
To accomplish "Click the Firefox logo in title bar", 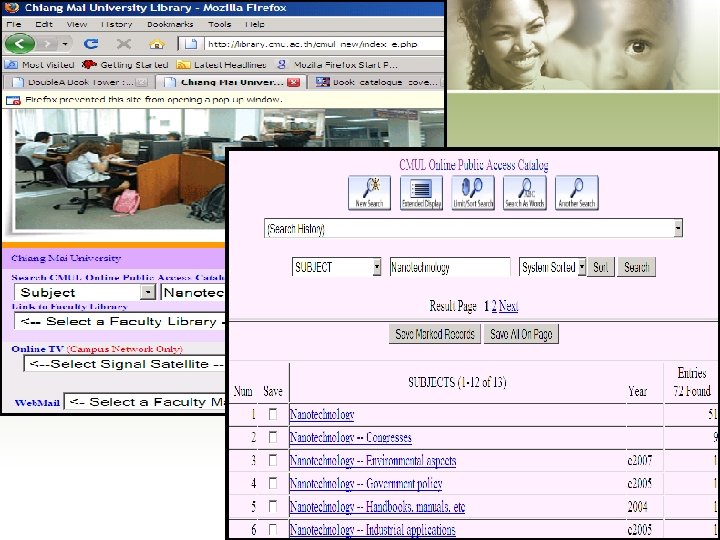I will (x=11, y=7).
